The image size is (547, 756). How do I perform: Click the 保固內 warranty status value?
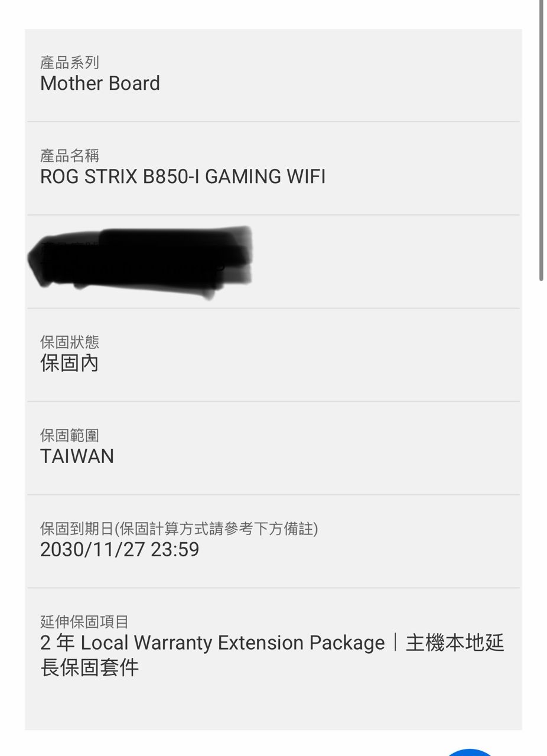pos(69,363)
